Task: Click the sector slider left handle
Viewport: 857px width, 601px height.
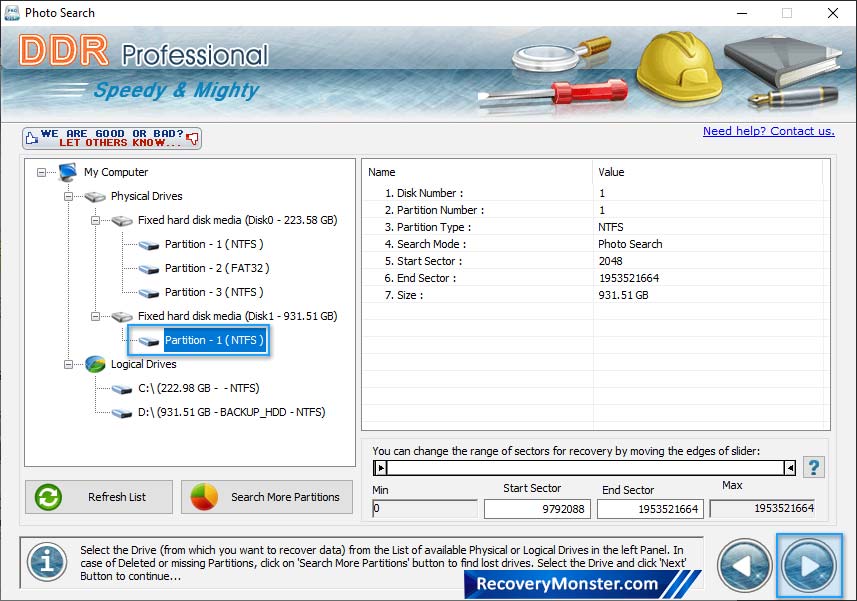Action: pos(380,468)
